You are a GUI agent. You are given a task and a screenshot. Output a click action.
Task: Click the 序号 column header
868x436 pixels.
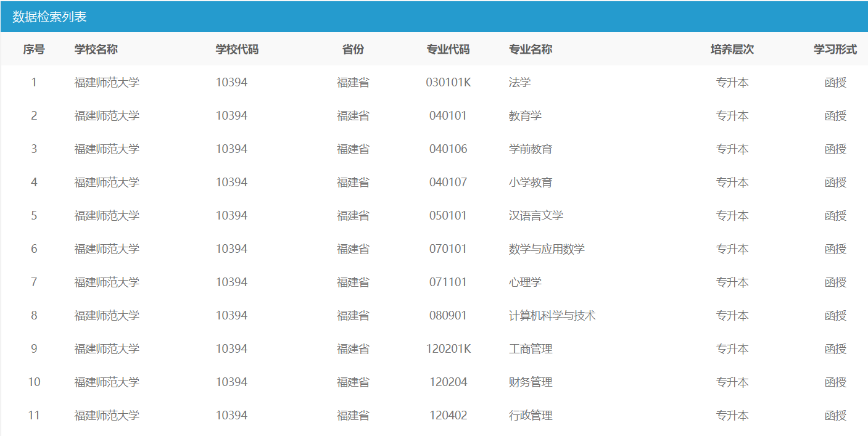click(34, 49)
